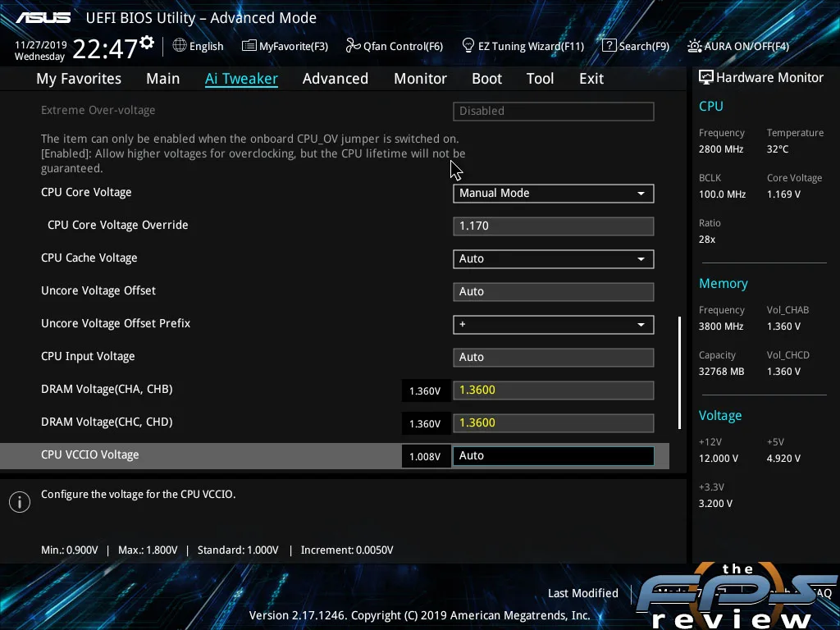
Task: Switch to My Favorites tab
Action: point(79,79)
